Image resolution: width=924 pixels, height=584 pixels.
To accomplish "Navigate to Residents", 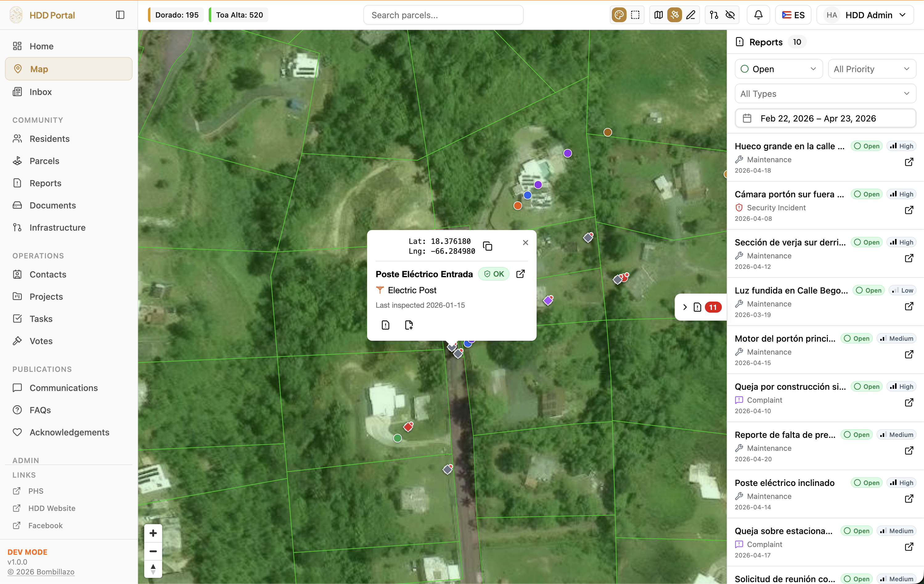I will (69, 139).
